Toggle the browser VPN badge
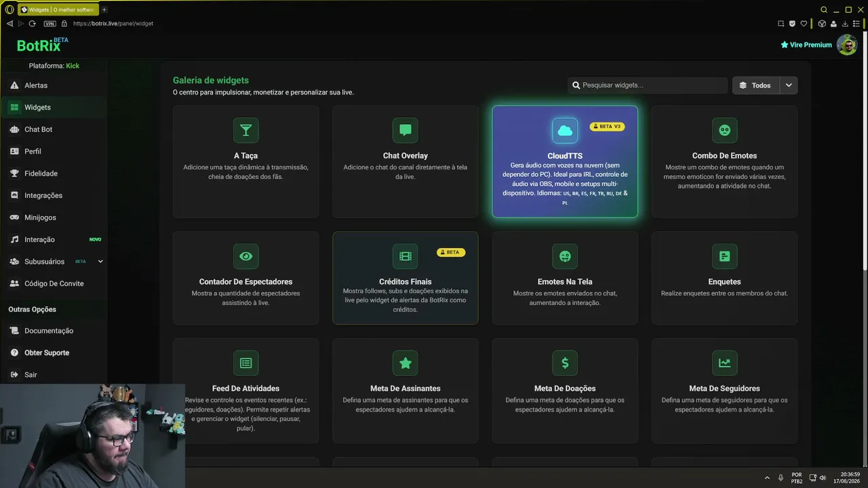The height and width of the screenshot is (488, 868). tap(50, 24)
